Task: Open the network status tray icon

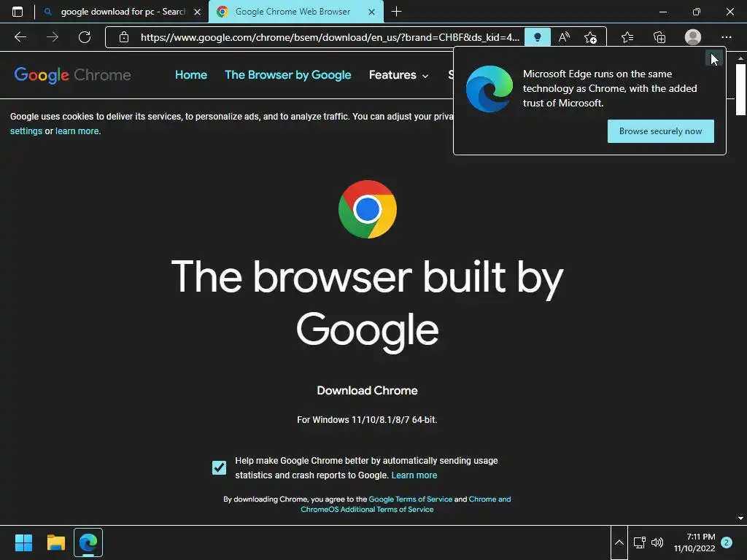Action: (x=639, y=542)
